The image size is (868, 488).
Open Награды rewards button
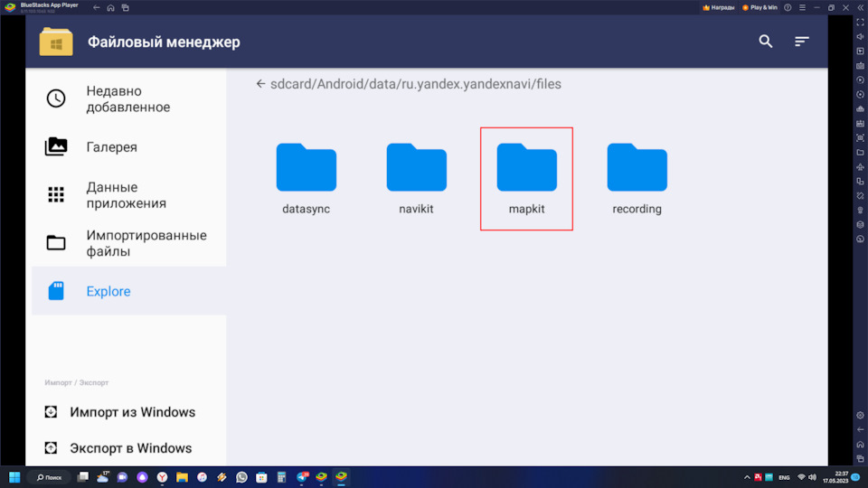click(719, 8)
